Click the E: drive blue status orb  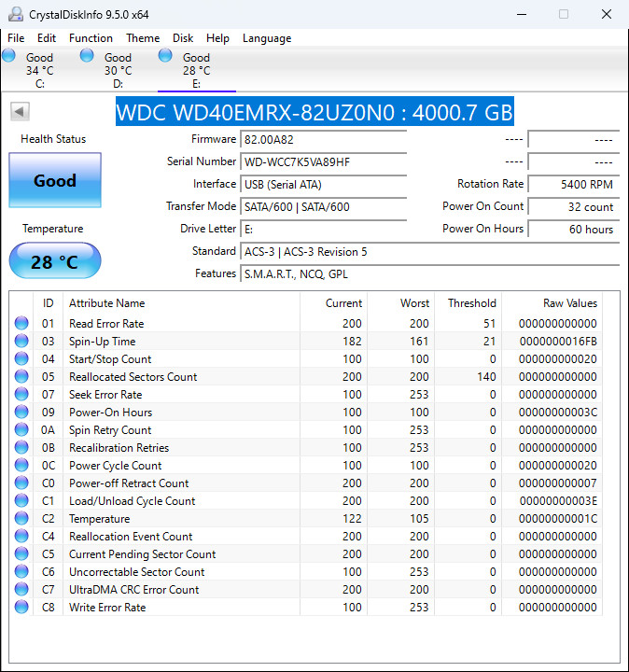(165, 56)
